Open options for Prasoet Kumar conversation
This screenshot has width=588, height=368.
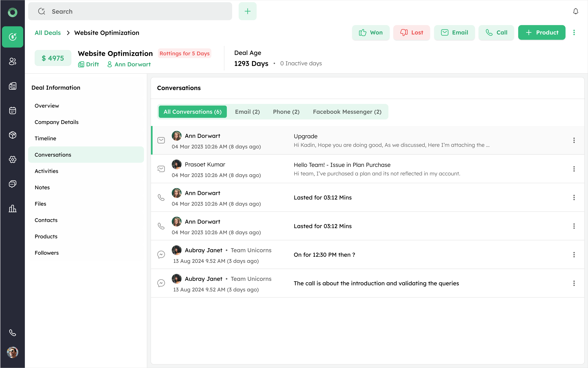click(574, 169)
